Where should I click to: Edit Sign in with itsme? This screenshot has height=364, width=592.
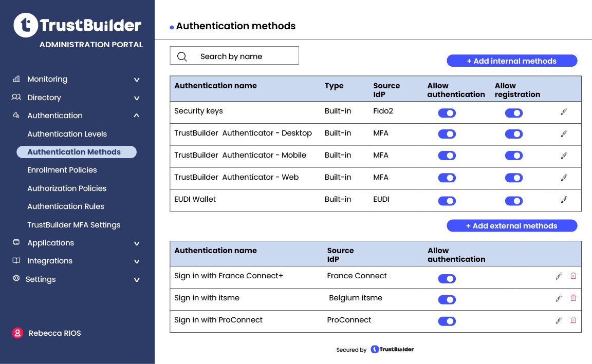[x=559, y=298]
